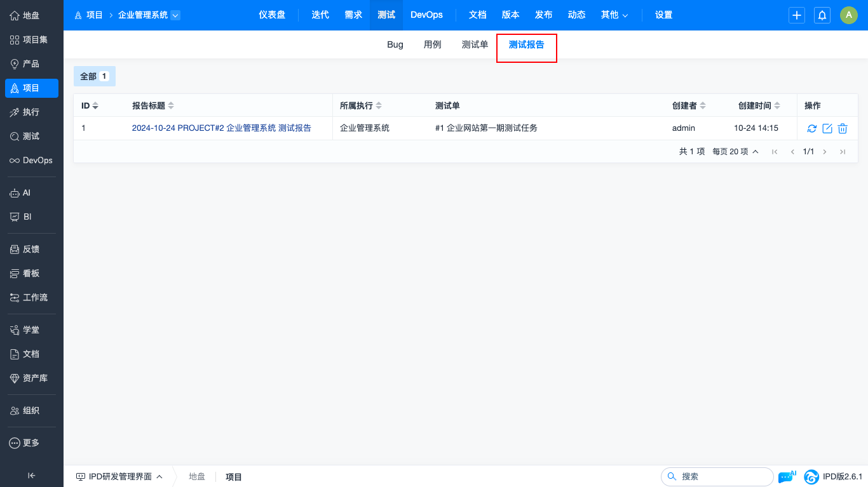Open DevOps in the left sidebar
This screenshot has height=487, width=868.
pos(32,160)
